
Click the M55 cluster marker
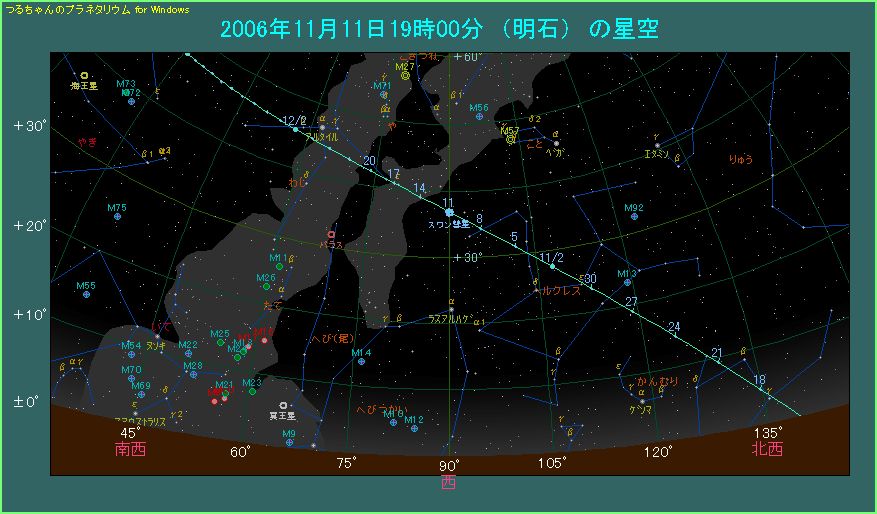click(87, 295)
